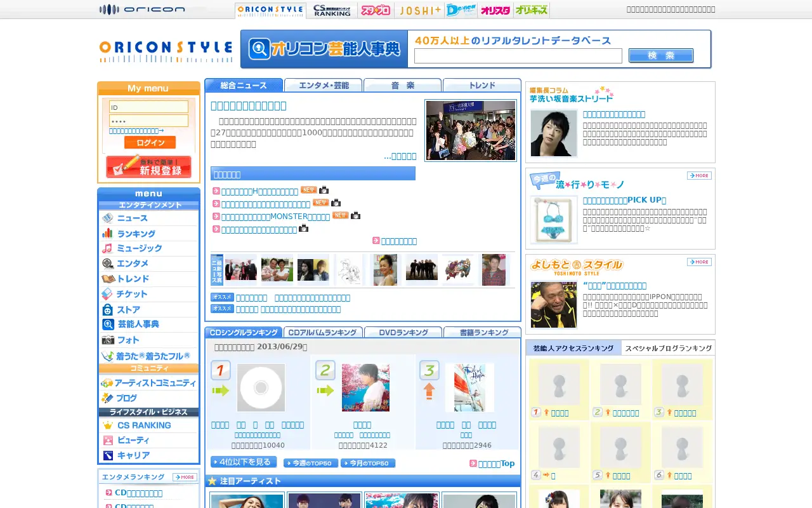Screen dimensions: 812x508
Task: Open ビューティ in the sidebar menu
Action: pos(148,440)
